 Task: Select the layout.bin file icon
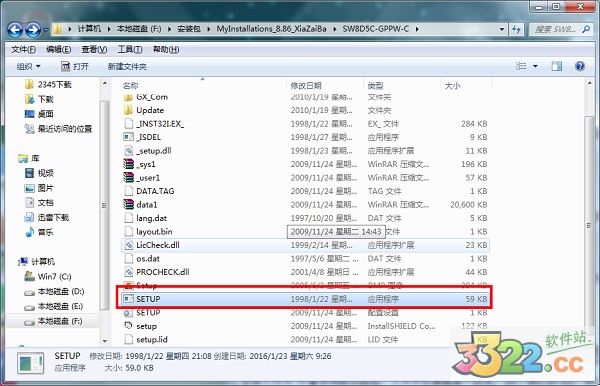coord(129,231)
